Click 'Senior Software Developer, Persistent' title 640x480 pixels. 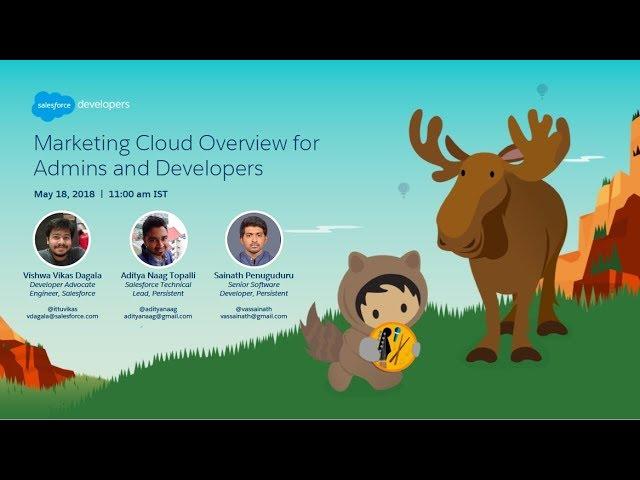point(253,289)
